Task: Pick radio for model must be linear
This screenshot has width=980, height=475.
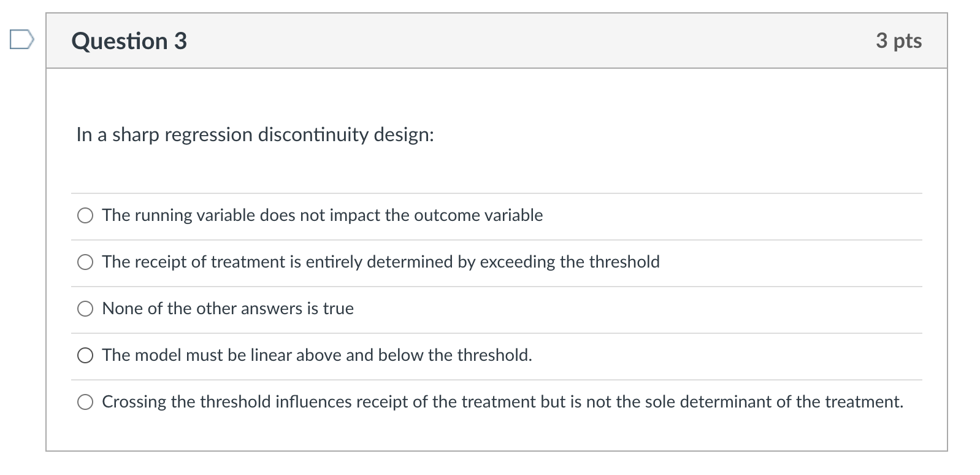Action: [x=85, y=355]
